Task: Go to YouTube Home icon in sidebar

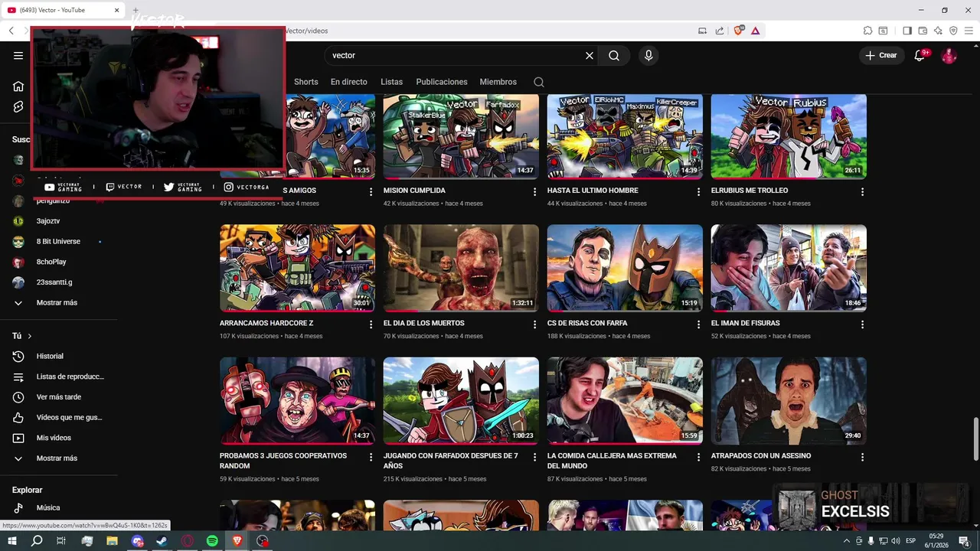Action: 18,86
